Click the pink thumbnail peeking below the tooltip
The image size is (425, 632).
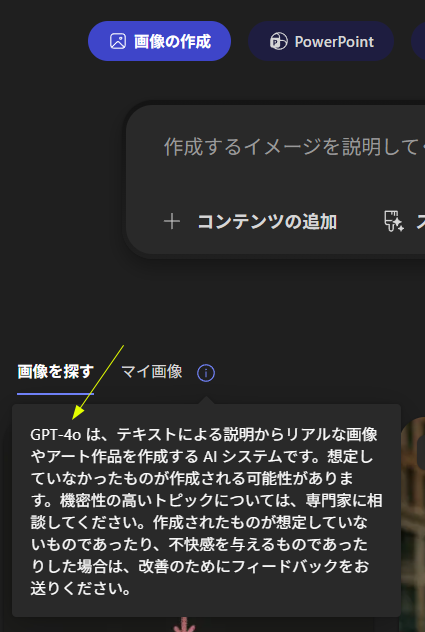click(184, 625)
